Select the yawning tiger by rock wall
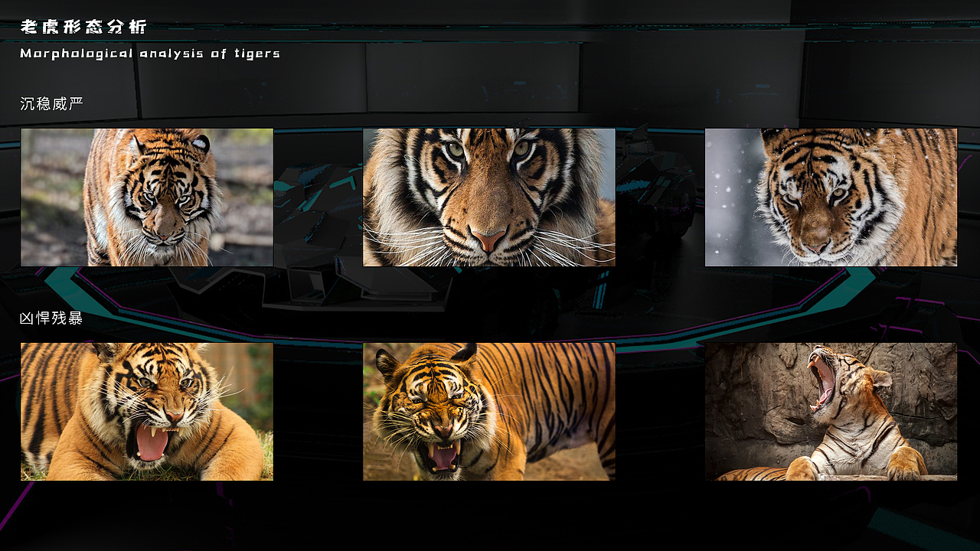980x551 pixels. coord(831,412)
